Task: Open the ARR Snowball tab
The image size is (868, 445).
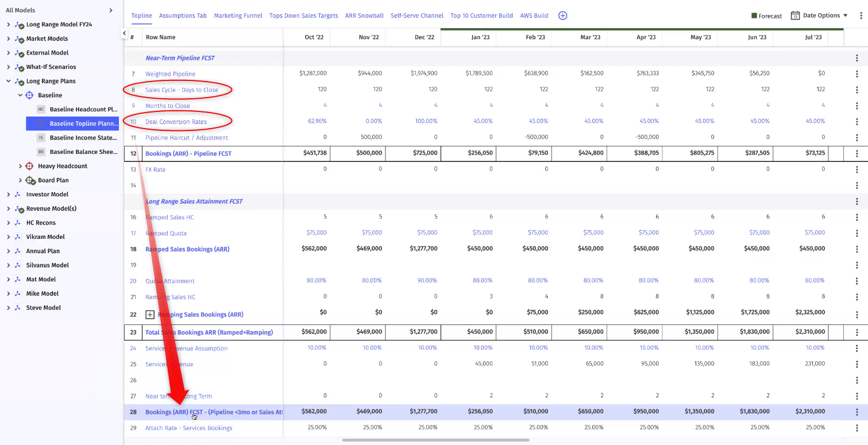Action: coord(364,16)
